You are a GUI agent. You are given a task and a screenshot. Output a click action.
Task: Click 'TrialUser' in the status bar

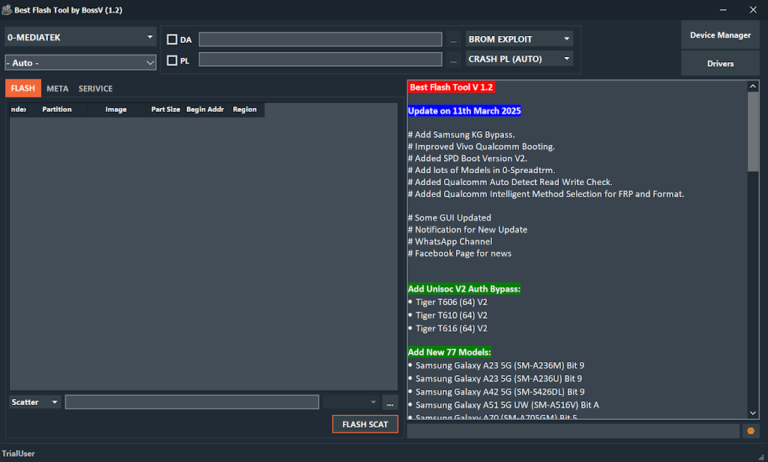(x=18, y=454)
